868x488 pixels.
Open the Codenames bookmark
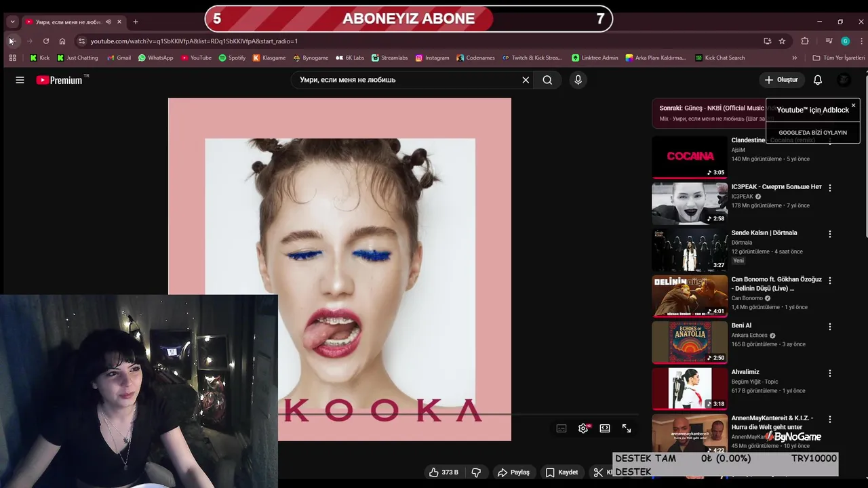[x=475, y=58]
